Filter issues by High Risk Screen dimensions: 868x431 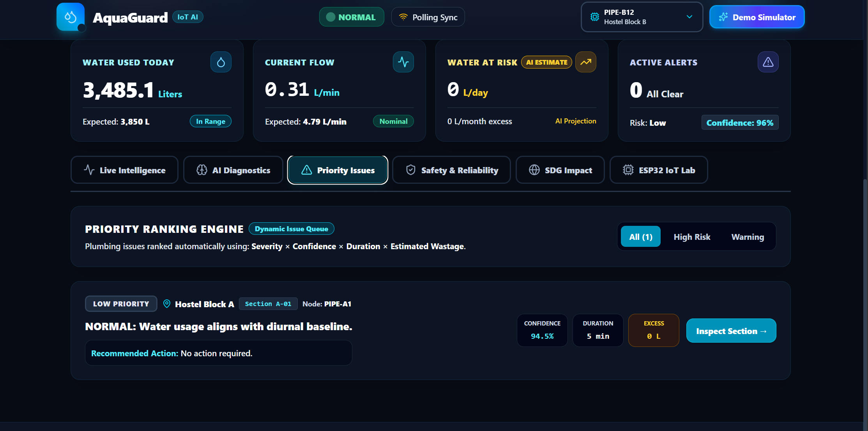click(692, 237)
